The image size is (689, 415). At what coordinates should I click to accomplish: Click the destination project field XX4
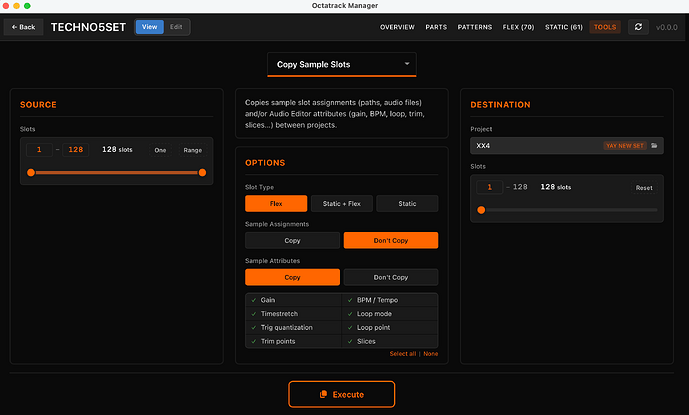[x=567, y=146]
